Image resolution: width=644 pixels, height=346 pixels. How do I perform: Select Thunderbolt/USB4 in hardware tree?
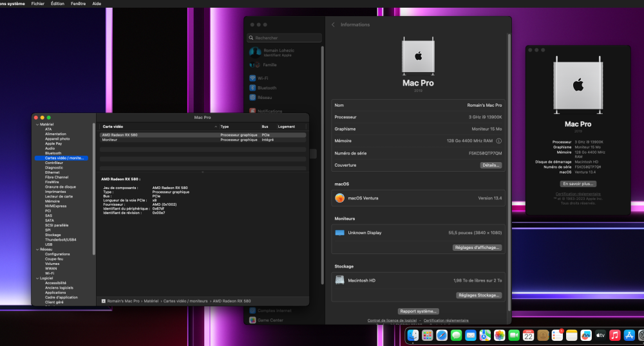tap(61, 239)
